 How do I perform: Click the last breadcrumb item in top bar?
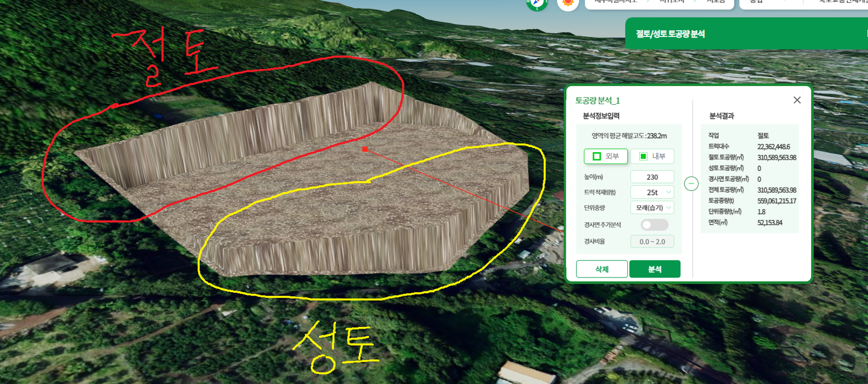pyautogui.click(x=715, y=2)
